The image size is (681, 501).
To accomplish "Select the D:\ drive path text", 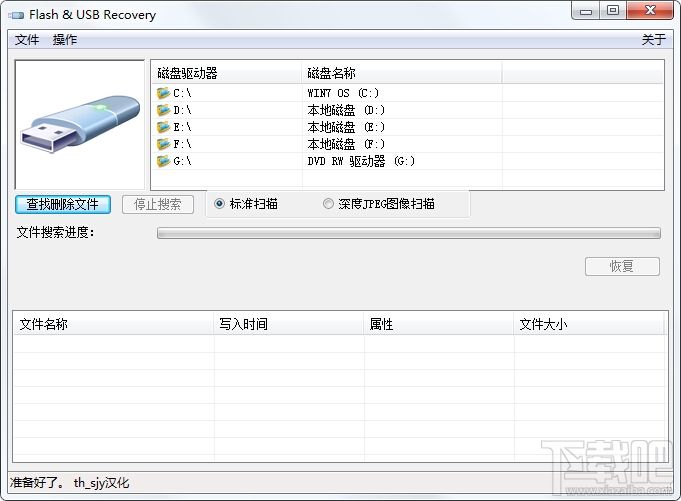I will pos(182,110).
